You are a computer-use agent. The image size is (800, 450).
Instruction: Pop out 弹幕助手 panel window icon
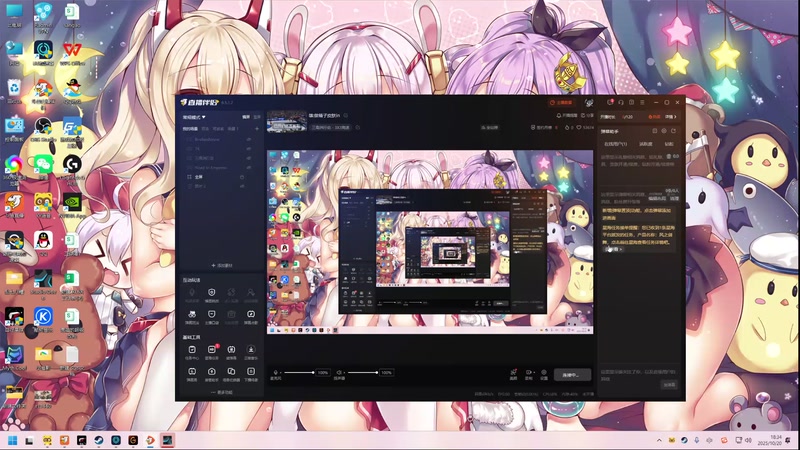pos(655,131)
